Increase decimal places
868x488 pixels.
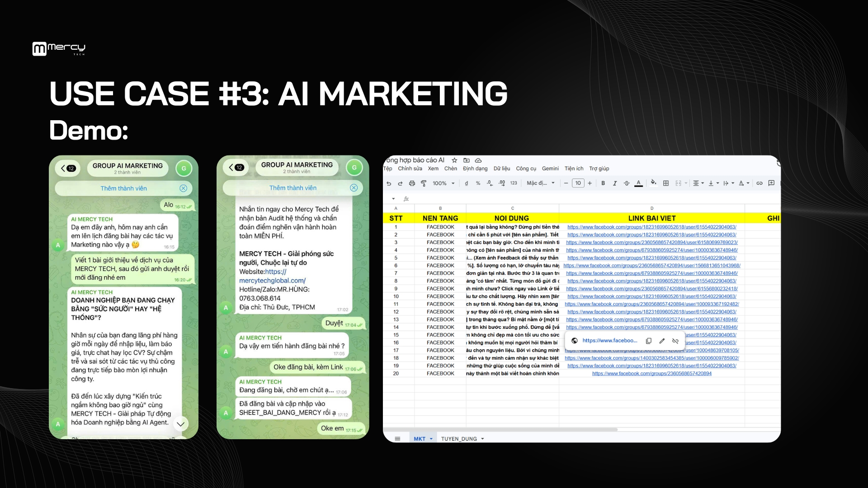(502, 183)
